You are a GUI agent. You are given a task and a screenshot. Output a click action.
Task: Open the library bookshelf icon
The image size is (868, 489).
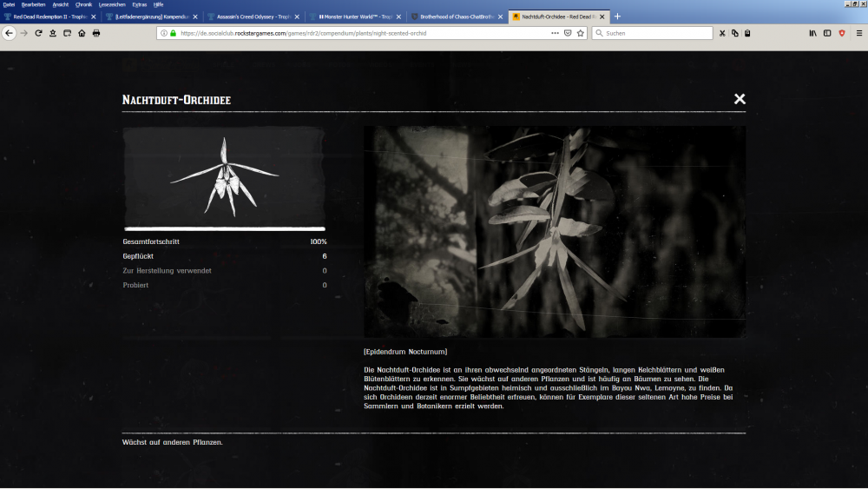(x=813, y=33)
